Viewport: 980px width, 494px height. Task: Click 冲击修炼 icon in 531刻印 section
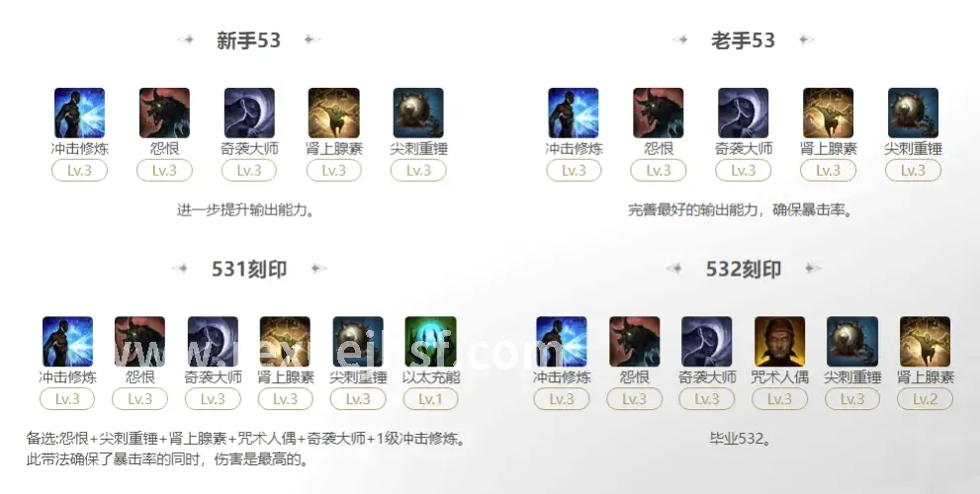67,342
